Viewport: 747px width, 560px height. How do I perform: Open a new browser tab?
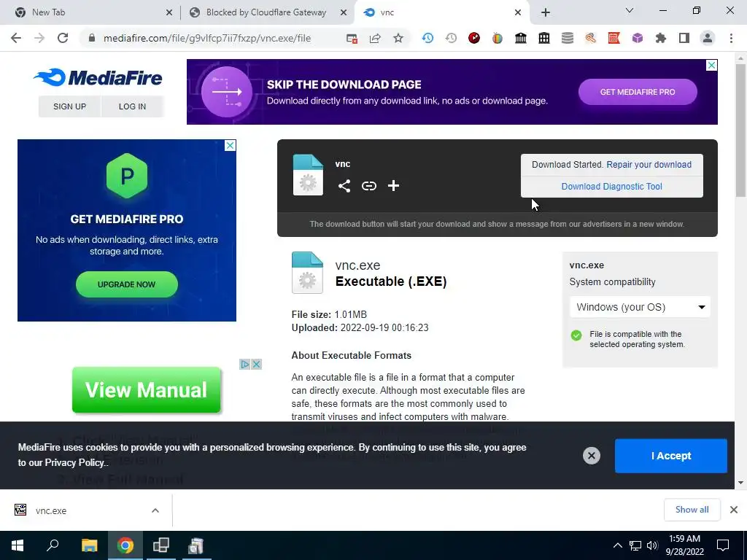546,13
